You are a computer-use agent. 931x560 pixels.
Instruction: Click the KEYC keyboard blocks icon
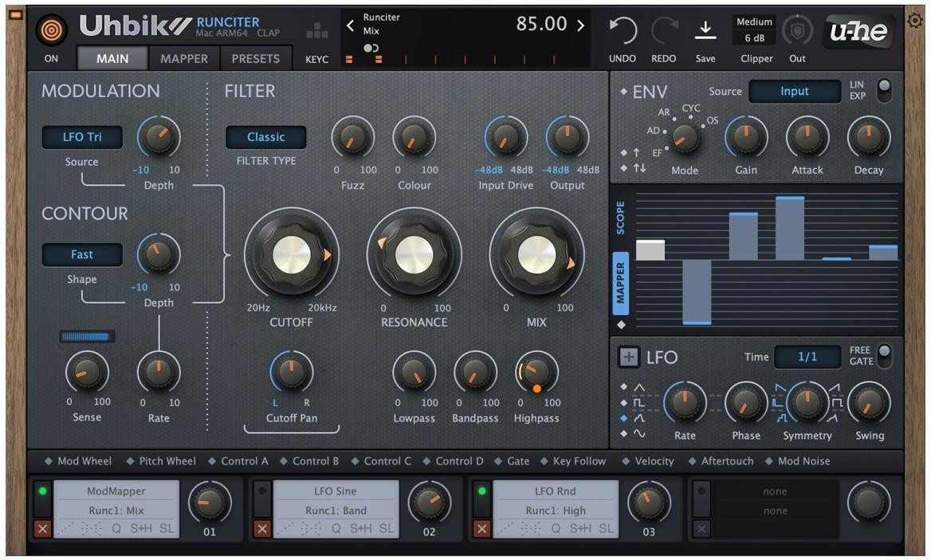click(x=316, y=31)
